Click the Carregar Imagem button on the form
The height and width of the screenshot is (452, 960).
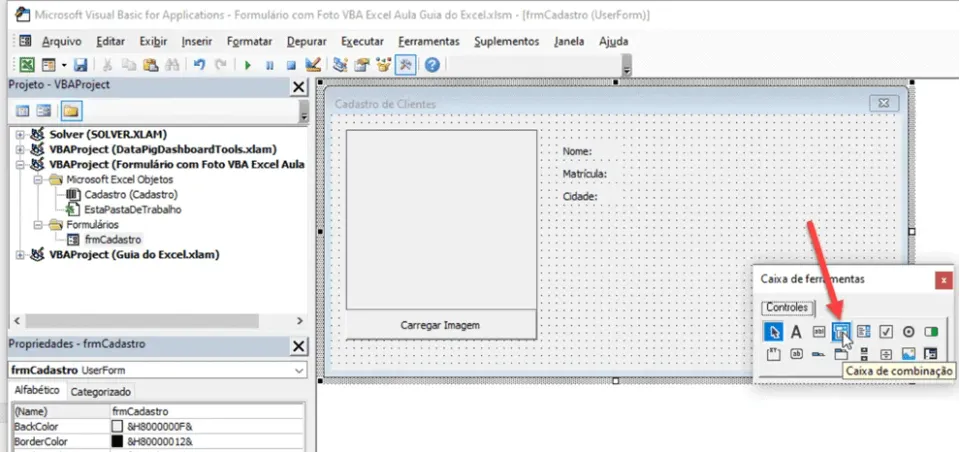tap(441, 325)
